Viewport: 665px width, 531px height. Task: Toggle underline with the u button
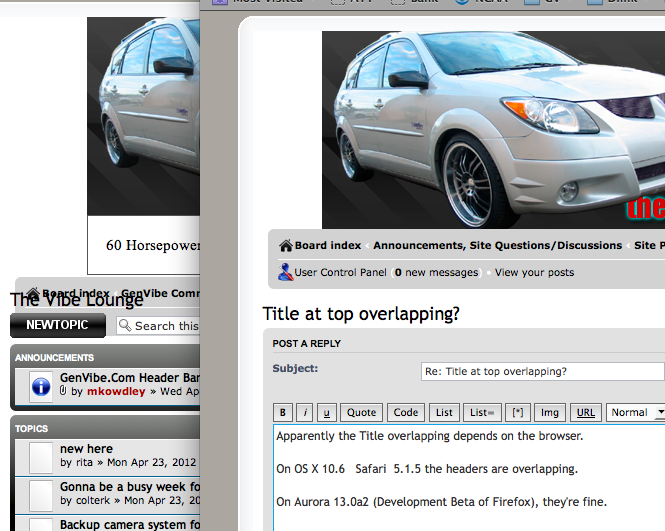pos(326,413)
